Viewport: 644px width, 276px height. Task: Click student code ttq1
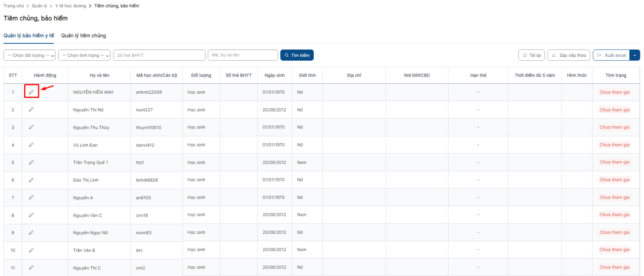[140, 163]
